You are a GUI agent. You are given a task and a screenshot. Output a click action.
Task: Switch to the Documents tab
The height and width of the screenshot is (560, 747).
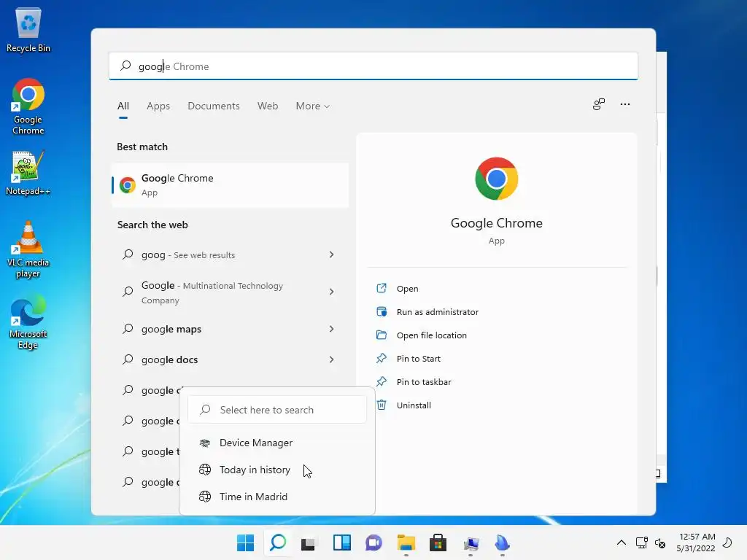click(x=214, y=106)
